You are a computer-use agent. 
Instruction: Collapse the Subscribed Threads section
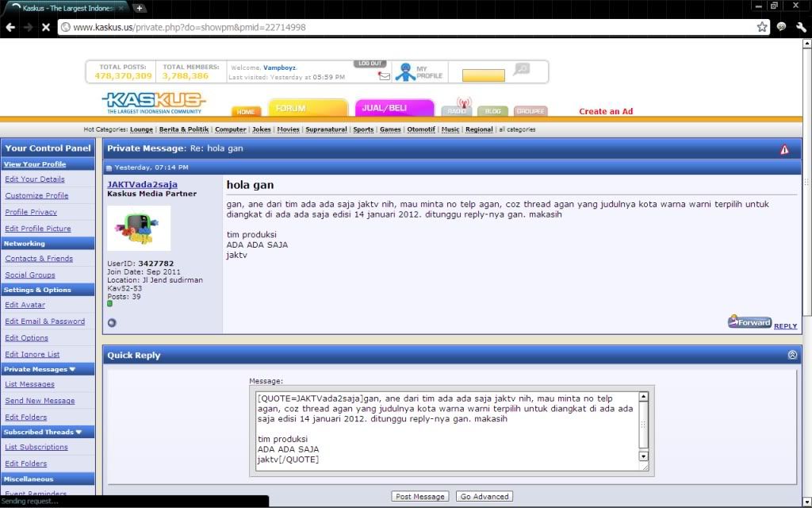79,432
